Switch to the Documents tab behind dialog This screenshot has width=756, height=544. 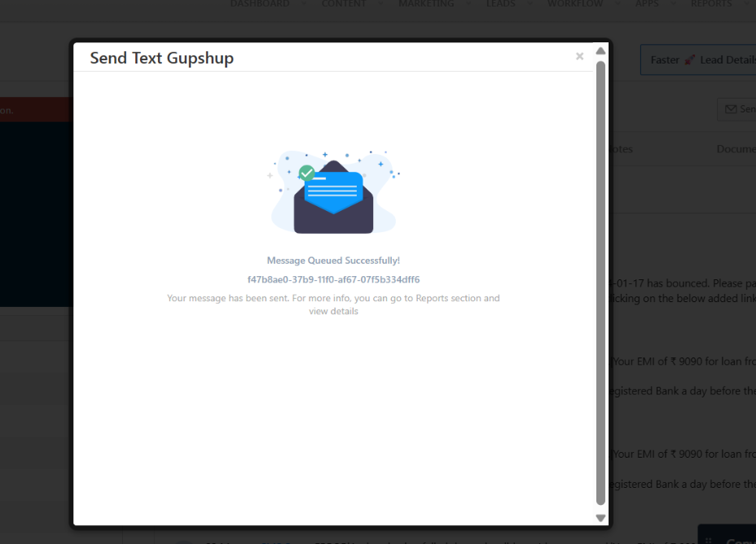pos(736,149)
